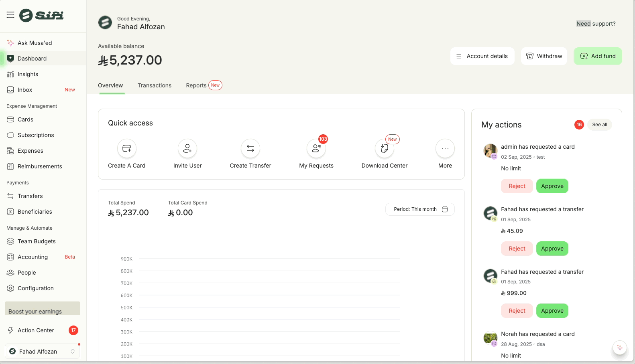Switch to the Reports tab
The image size is (635, 364).
(x=196, y=85)
